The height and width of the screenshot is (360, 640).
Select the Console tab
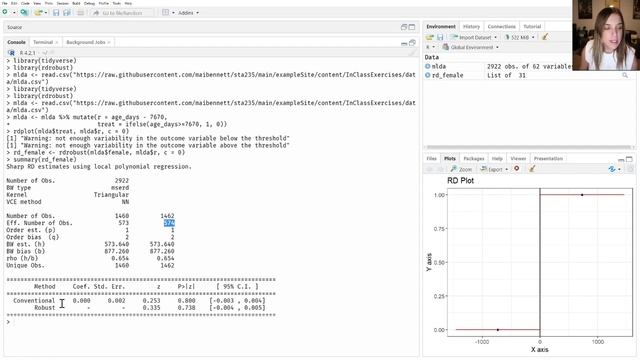coord(16,42)
